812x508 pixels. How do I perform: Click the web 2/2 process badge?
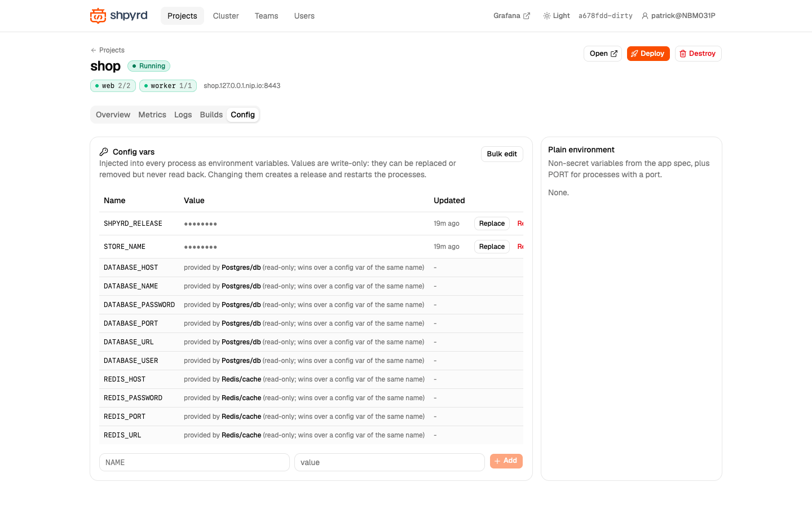coord(113,86)
